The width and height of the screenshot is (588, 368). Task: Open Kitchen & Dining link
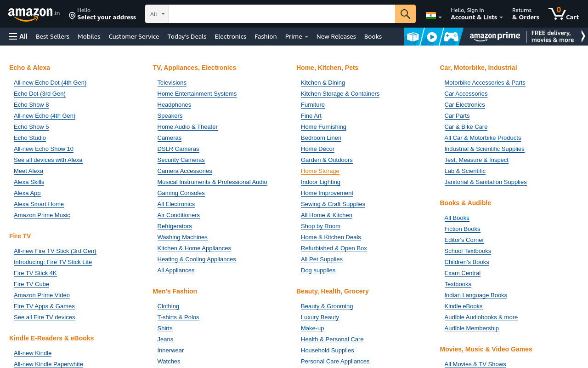coord(323,83)
